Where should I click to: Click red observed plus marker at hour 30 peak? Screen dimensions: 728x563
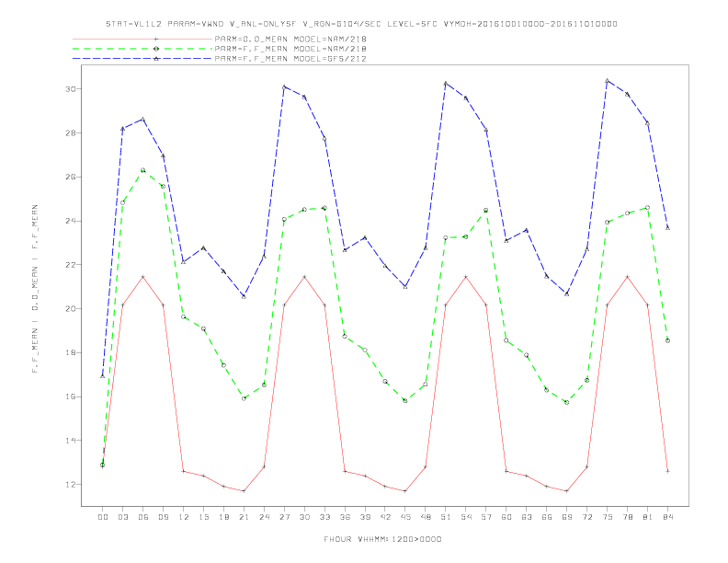pos(304,277)
